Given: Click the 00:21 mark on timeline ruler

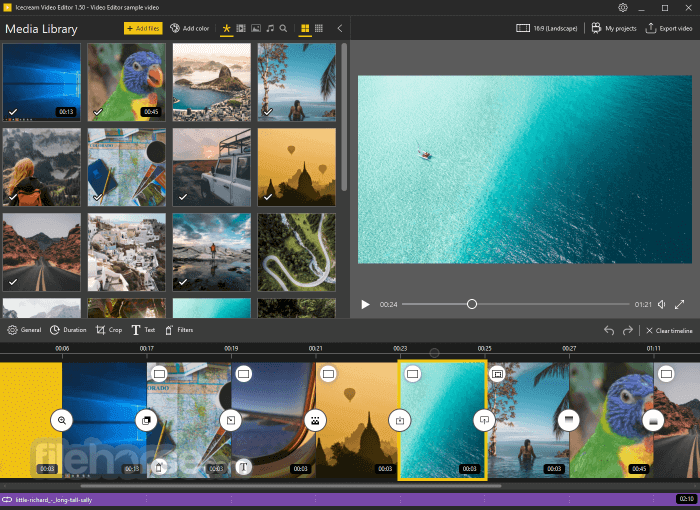Looking at the screenshot, I should click(x=315, y=348).
